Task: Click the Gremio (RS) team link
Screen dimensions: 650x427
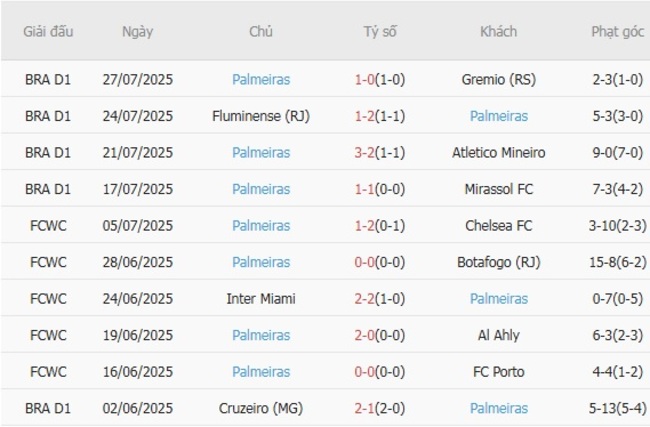Action: pos(498,79)
